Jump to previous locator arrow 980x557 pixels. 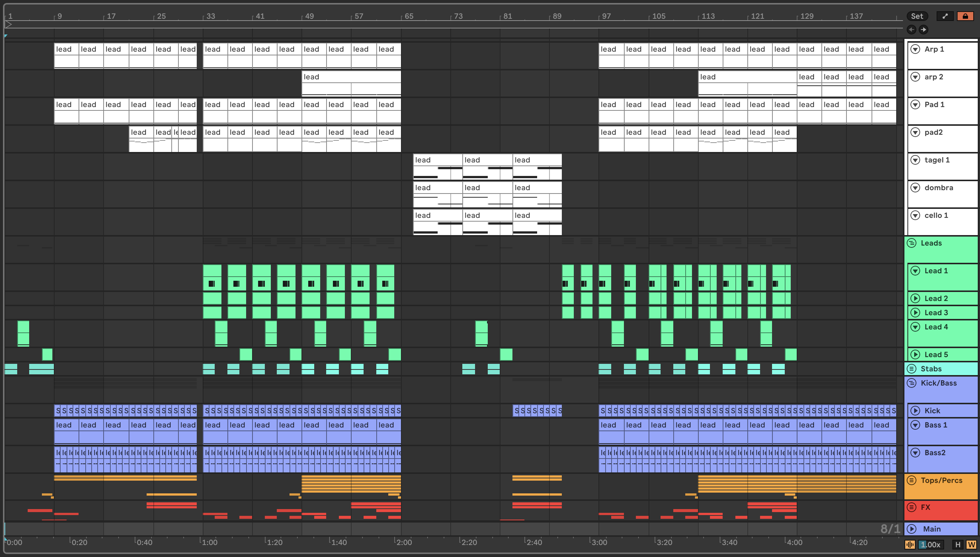coord(911,30)
